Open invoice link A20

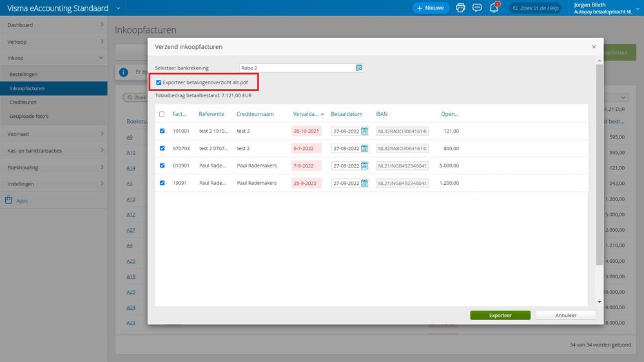click(131, 261)
